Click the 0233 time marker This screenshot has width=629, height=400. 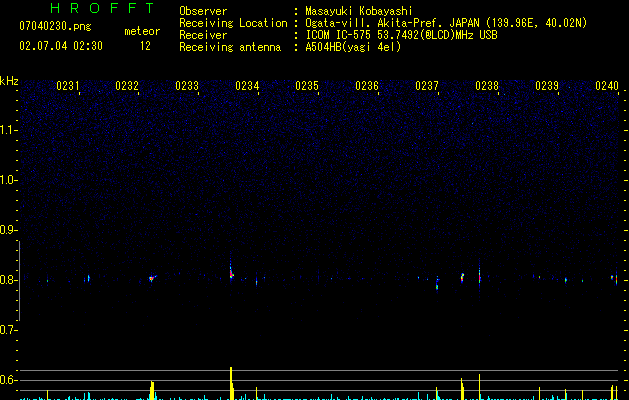tap(187, 86)
